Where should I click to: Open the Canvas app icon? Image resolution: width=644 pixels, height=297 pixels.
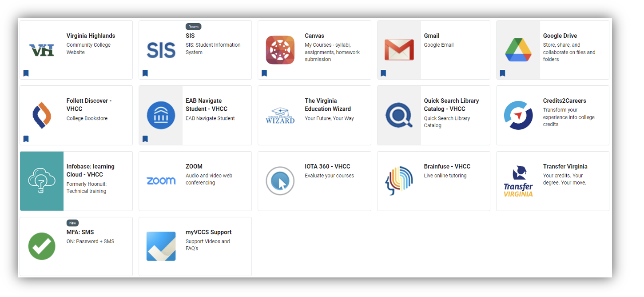(280, 50)
